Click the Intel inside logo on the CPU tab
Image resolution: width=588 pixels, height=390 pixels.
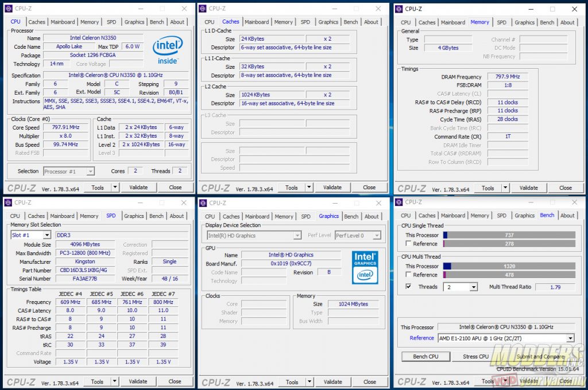pos(168,50)
